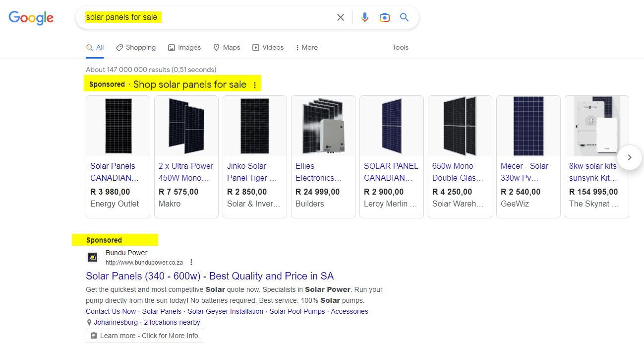Advance the product carousel with right arrow
This screenshot has width=644, height=347.
pyautogui.click(x=630, y=157)
